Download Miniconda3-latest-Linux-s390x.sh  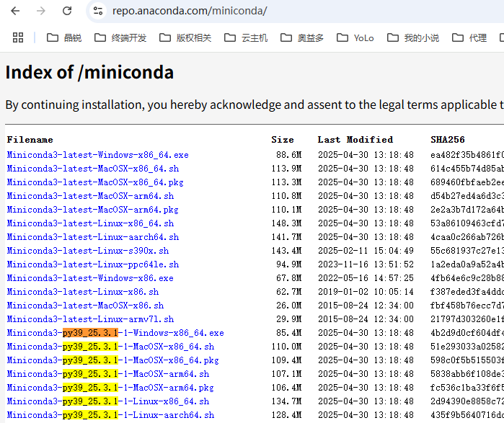[x=88, y=251]
